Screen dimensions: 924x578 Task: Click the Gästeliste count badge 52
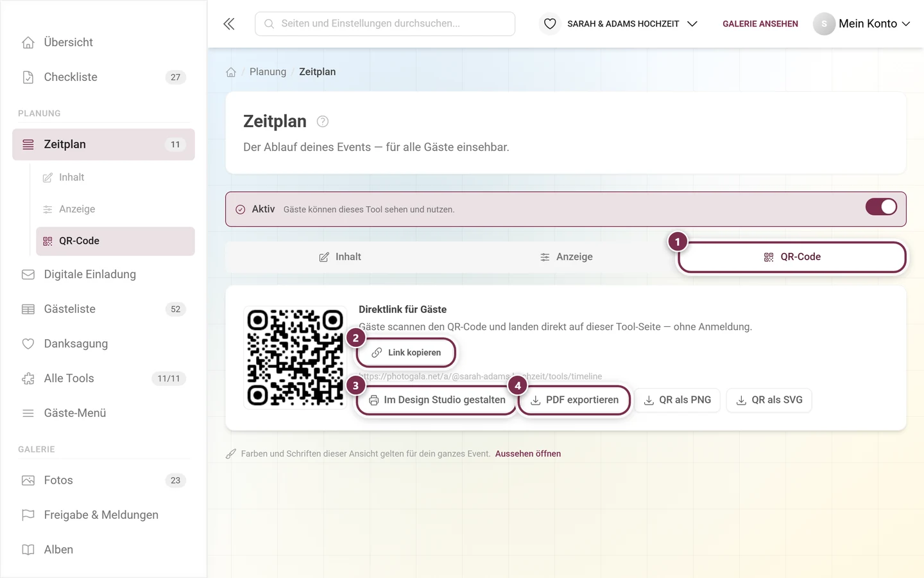175,309
